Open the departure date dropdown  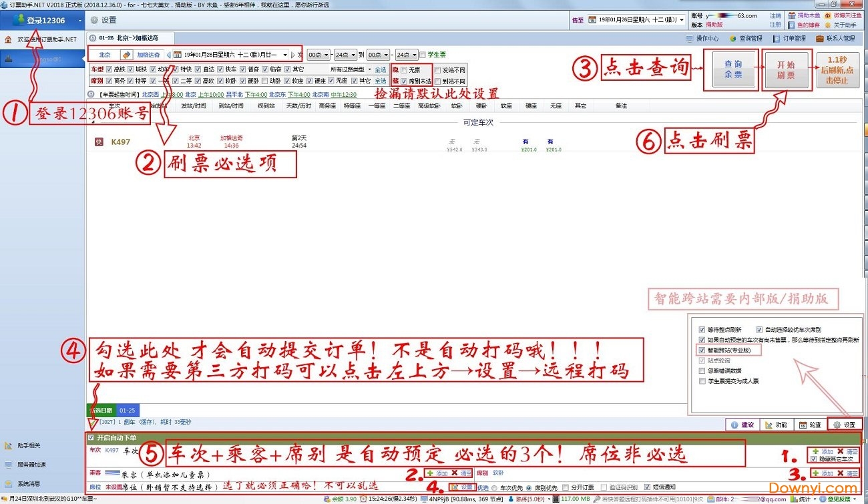(284, 54)
